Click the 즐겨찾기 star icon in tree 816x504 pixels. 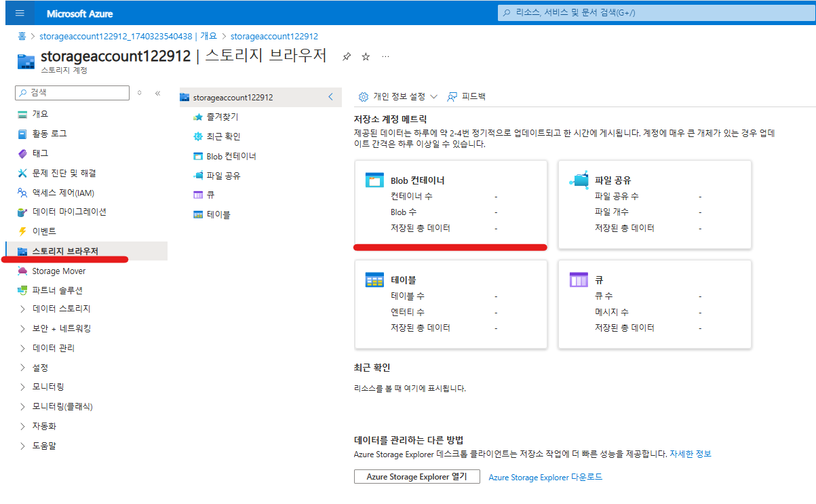(198, 117)
